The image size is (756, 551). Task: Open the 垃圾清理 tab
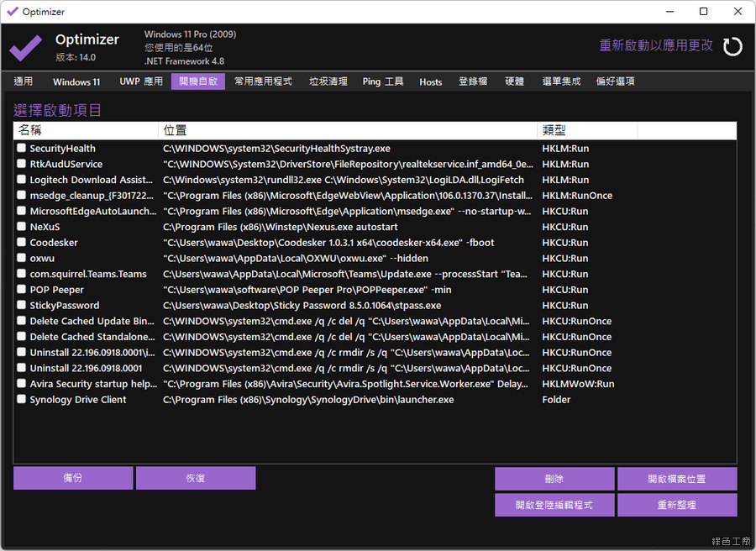pyautogui.click(x=328, y=81)
